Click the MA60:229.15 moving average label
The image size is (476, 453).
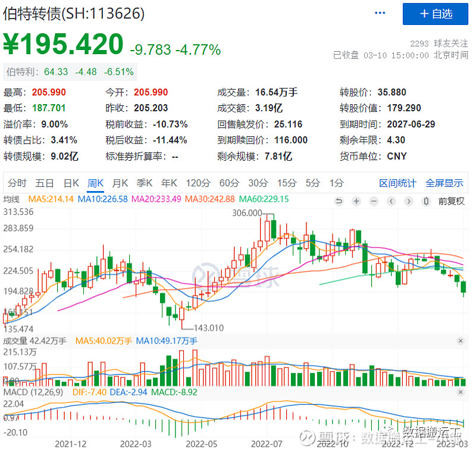[x=264, y=199]
